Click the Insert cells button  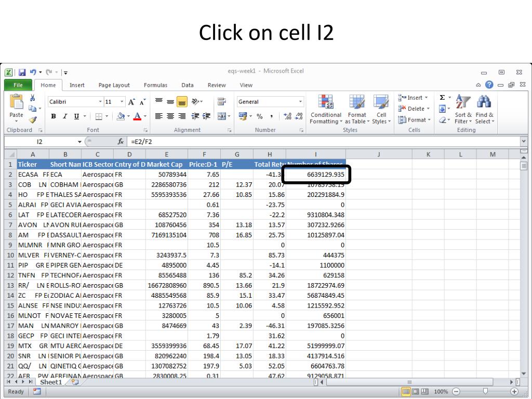pyautogui.click(x=413, y=98)
